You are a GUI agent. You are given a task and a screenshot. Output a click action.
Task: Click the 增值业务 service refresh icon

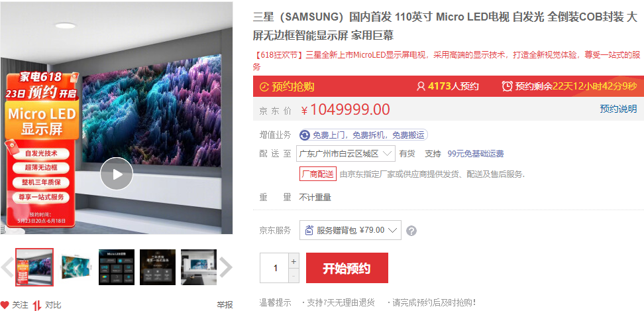305,135
